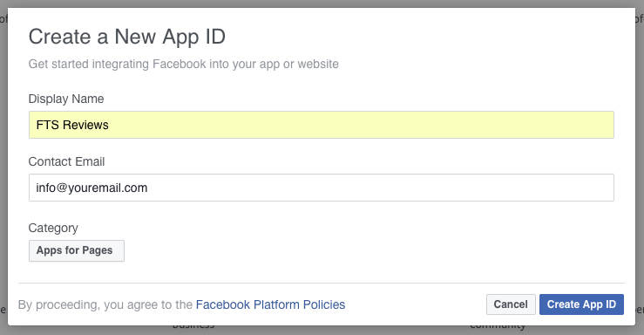
Task: Click the Display Name input field
Action: tap(322, 125)
